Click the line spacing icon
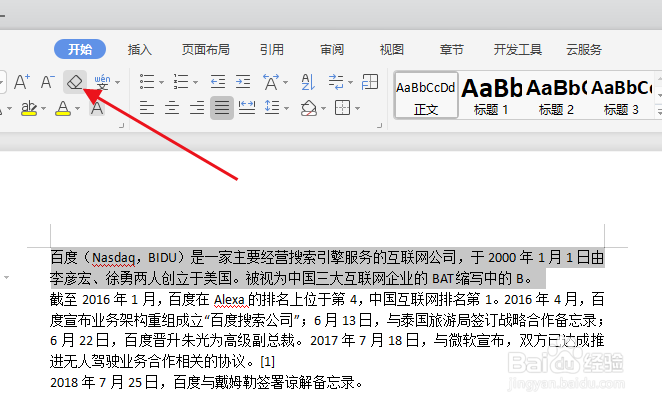 coord(272,108)
